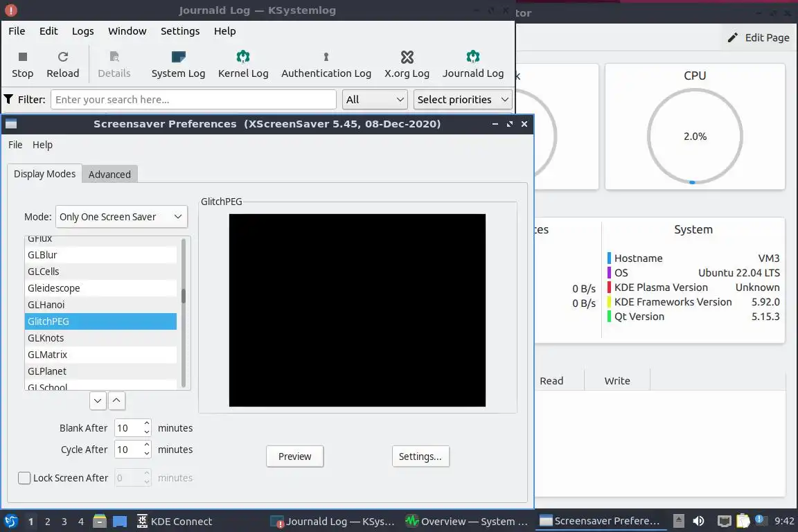The width and height of the screenshot is (798, 532).
Task: Click the up arrow button below screensaver list
Action: pyautogui.click(x=116, y=400)
